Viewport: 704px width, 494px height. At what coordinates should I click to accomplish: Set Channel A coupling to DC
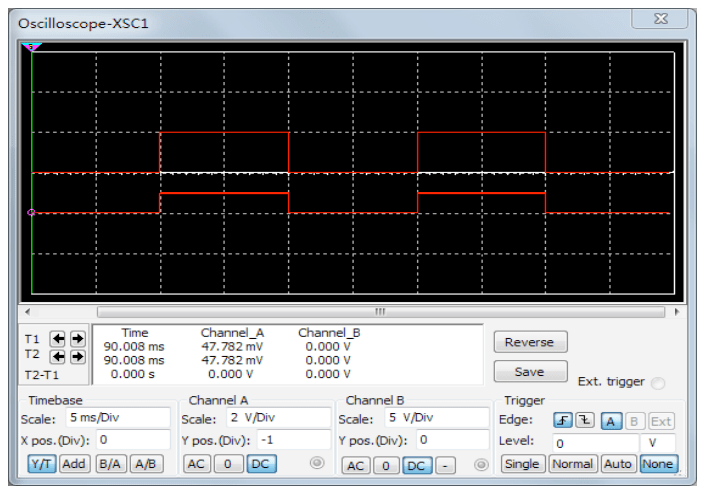[261, 464]
